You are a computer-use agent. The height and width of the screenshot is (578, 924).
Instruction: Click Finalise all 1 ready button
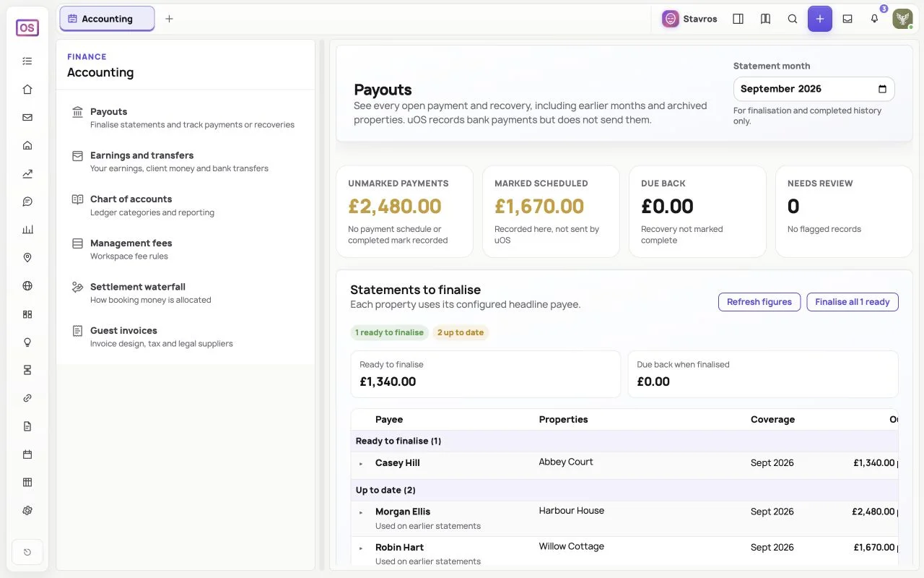[853, 302]
